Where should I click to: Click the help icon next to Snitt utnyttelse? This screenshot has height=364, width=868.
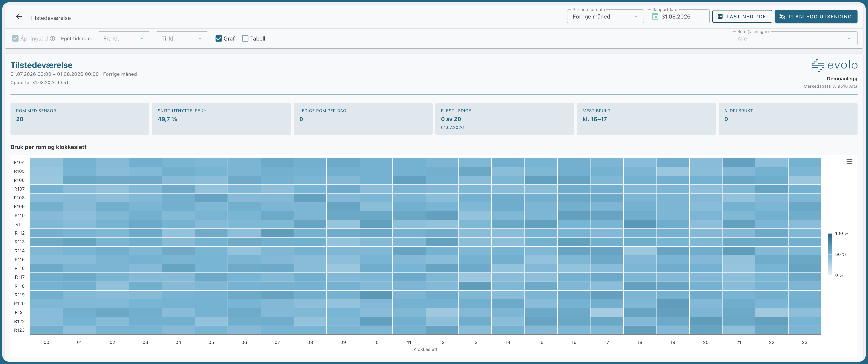(x=204, y=111)
